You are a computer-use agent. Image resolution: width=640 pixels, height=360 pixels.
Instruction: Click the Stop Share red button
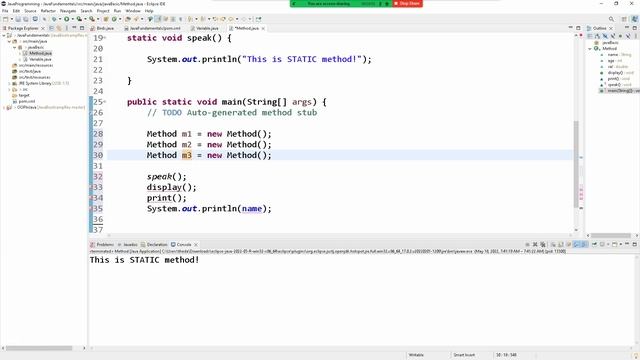[407, 3]
